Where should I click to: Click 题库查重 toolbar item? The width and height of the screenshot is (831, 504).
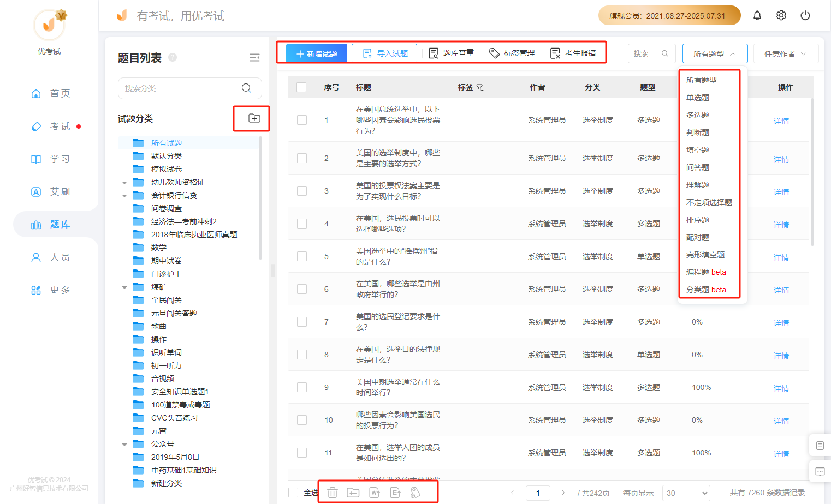(451, 53)
